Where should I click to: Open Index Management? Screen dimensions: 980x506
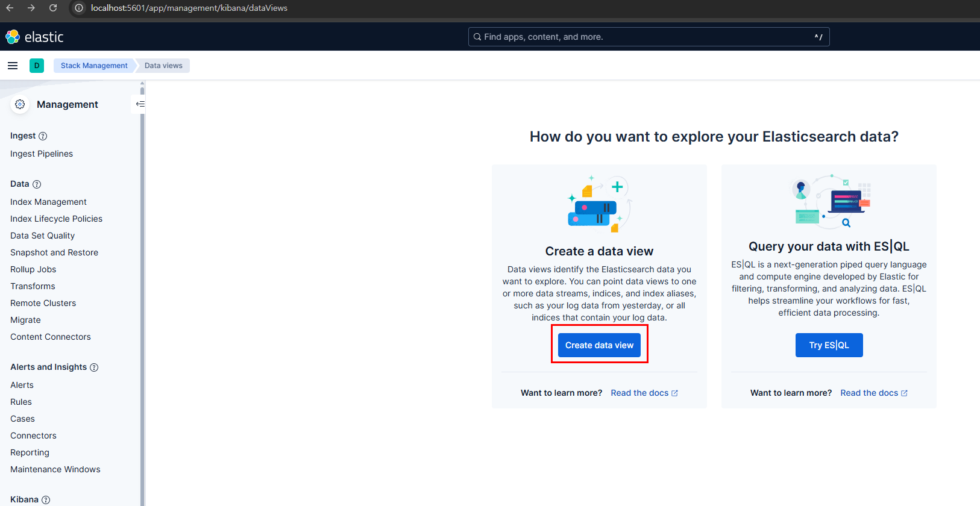tap(48, 202)
